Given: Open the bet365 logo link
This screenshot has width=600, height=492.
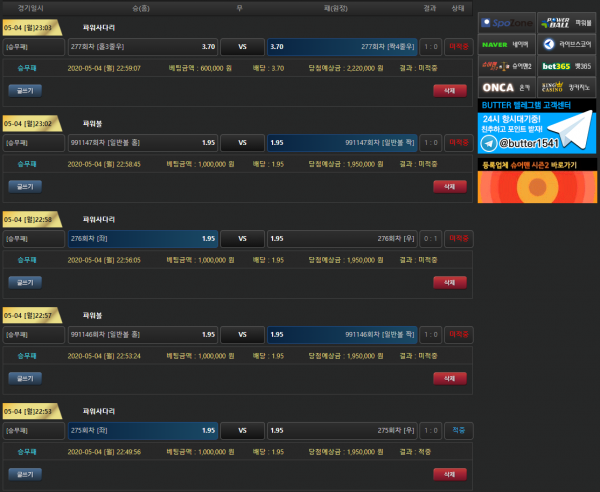Looking at the screenshot, I should pyautogui.click(x=567, y=66).
